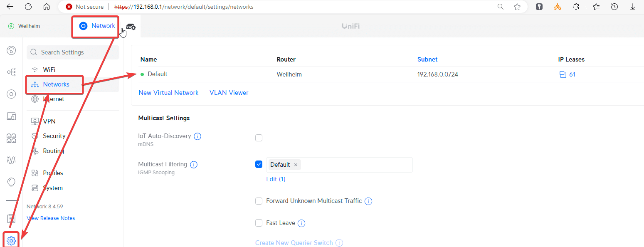644x247 pixels.
Task: Open the Insights waveform icon
Action: click(x=11, y=160)
